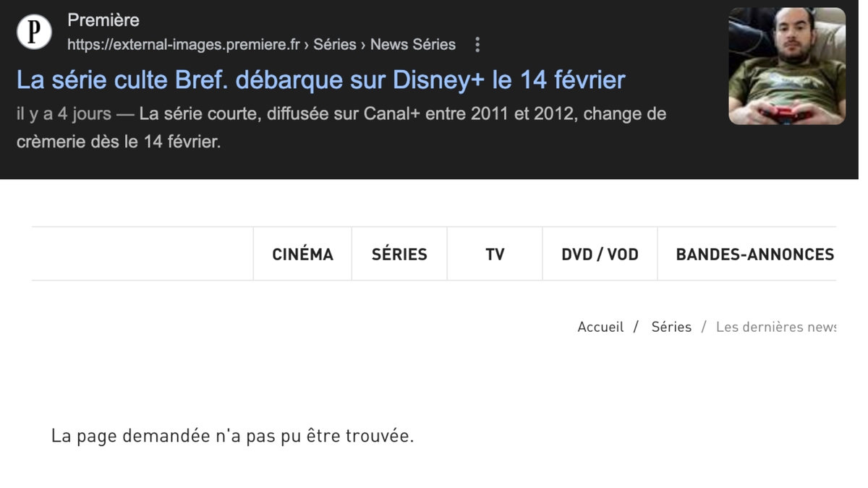Go to the TV section
This screenshot has width=868, height=488.
tap(495, 254)
